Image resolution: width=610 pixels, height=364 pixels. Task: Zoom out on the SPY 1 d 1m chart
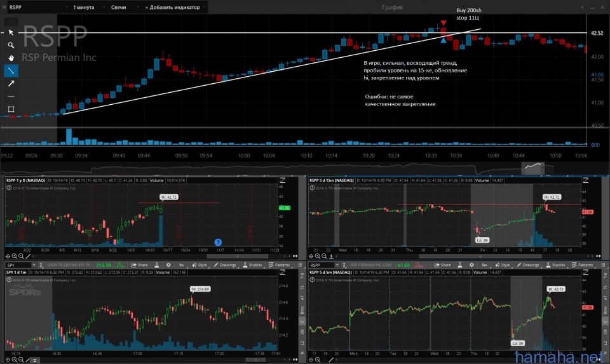click(x=21, y=360)
